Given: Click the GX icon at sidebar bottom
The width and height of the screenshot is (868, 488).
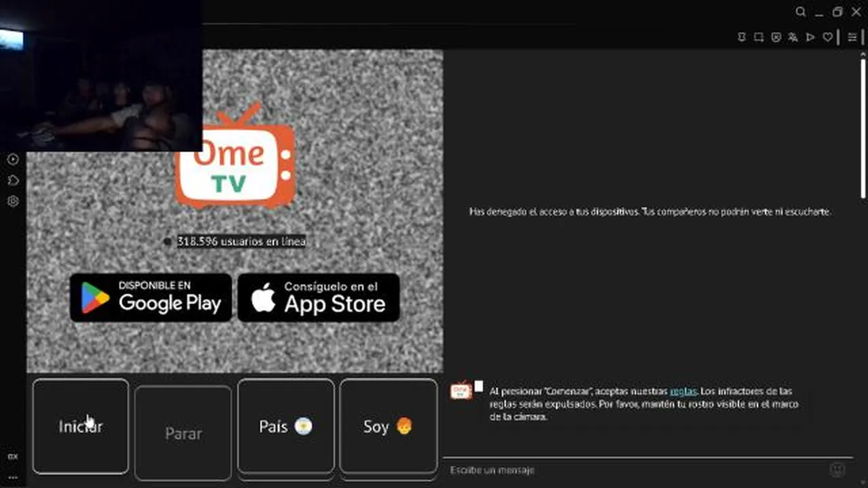Looking at the screenshot, I should (x=13, y=456).
